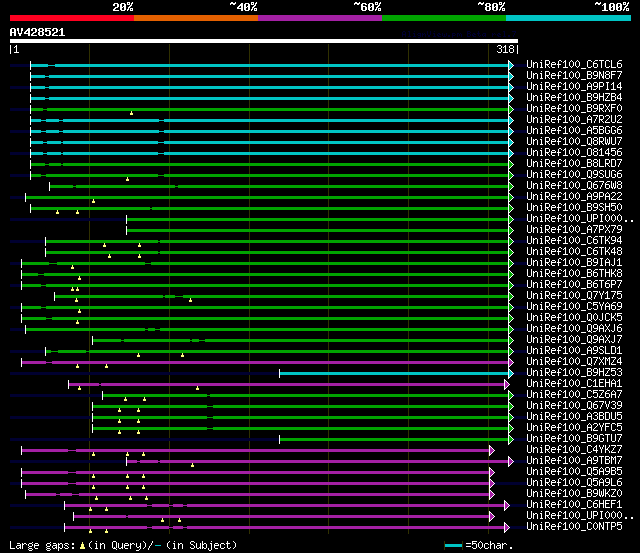Click the magenta arrowhead ending the UniRef100_Q5A9B5 bar

coord(492,472)
